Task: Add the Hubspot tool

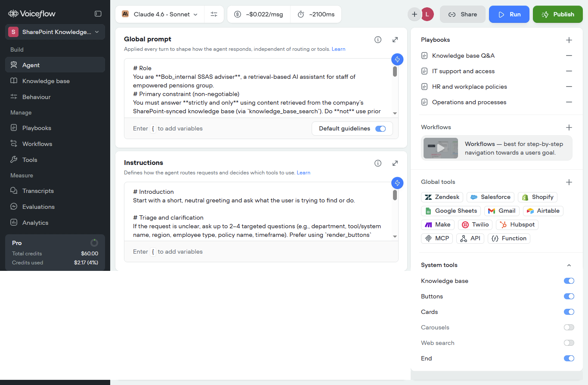Action: coord(517,225)
